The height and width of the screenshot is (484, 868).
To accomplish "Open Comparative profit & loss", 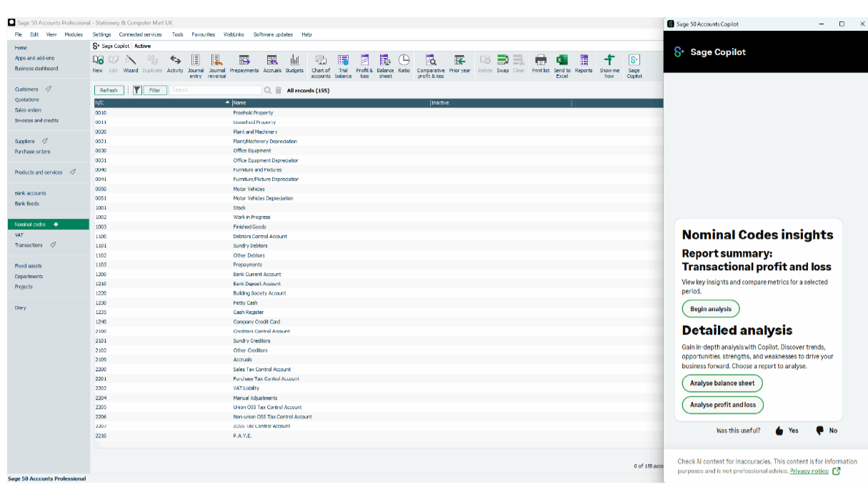I will tap(431, 66).
